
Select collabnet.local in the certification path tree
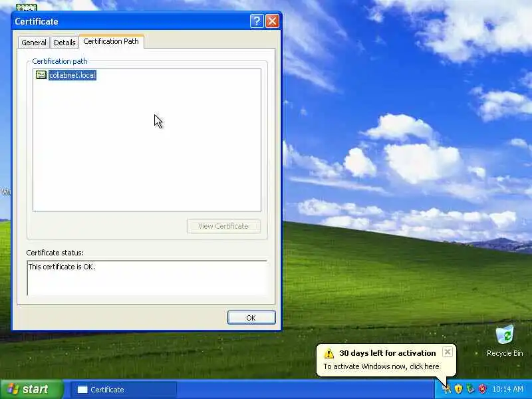(x=72, y=75)
